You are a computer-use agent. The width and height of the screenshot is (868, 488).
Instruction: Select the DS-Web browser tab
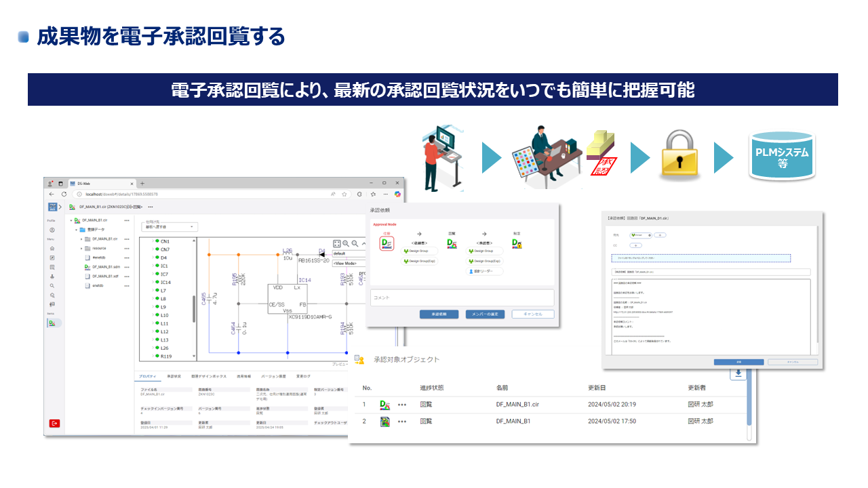tap(101, 184)
